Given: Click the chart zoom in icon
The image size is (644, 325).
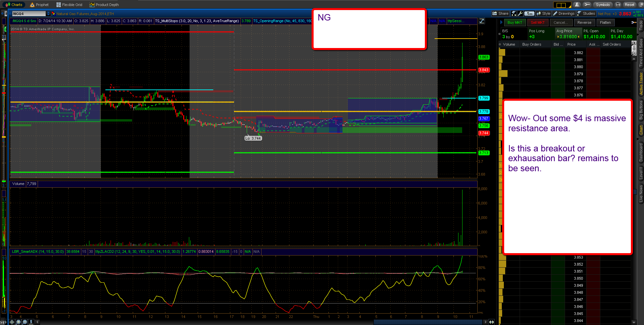Looking at the screenshot, I should [18, 322].
